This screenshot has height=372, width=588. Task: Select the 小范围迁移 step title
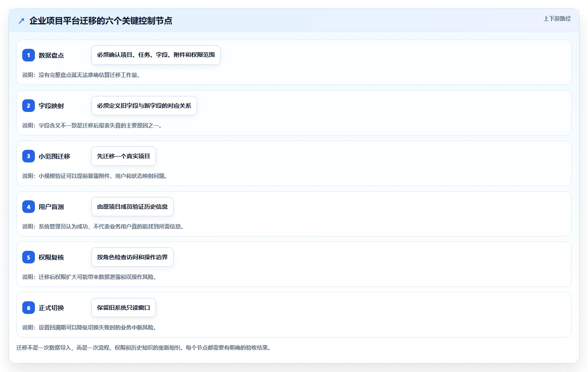[55, 156]
